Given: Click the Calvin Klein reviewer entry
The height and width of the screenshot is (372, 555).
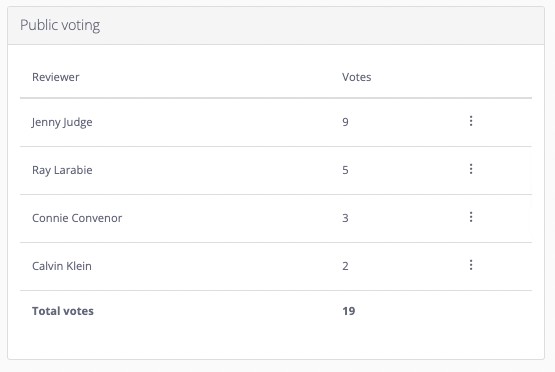Looking at the screenshot, I should point(62,266).
